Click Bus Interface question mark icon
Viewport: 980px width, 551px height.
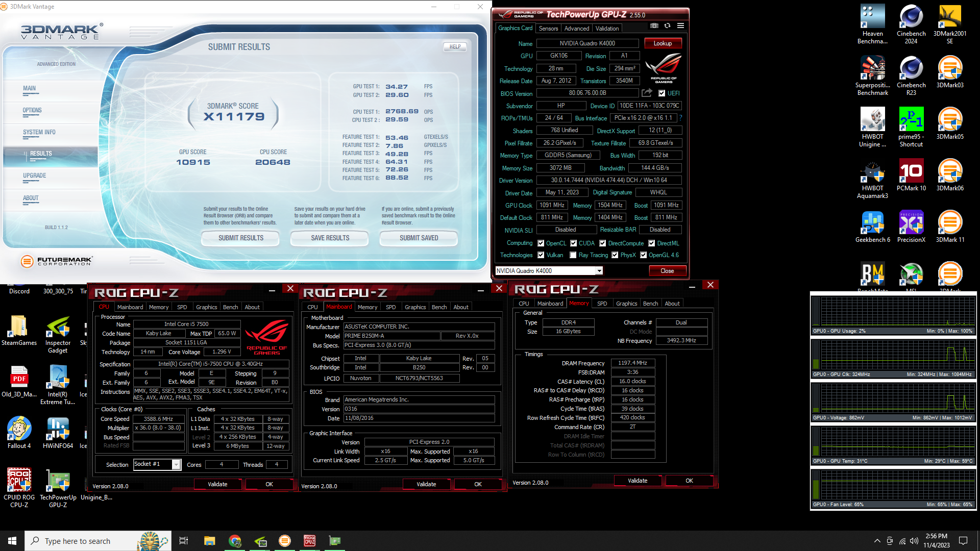(x=680, y=118)
